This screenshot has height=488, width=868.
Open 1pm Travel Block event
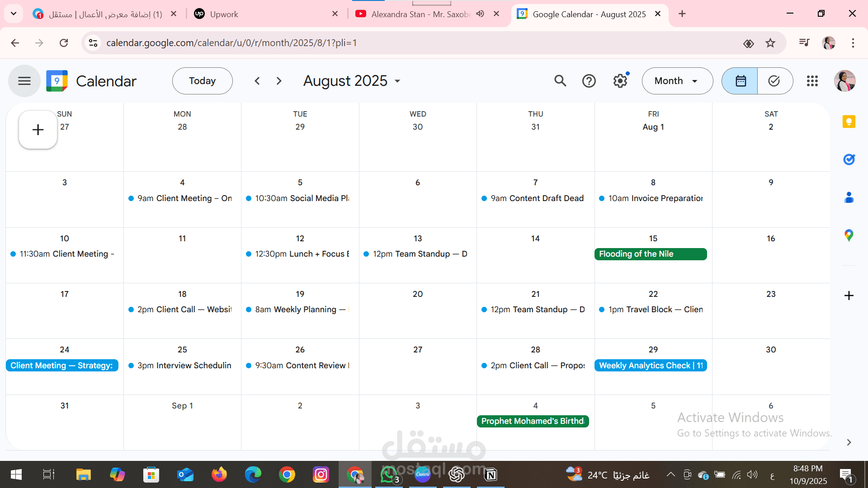(x=651, y=310)
